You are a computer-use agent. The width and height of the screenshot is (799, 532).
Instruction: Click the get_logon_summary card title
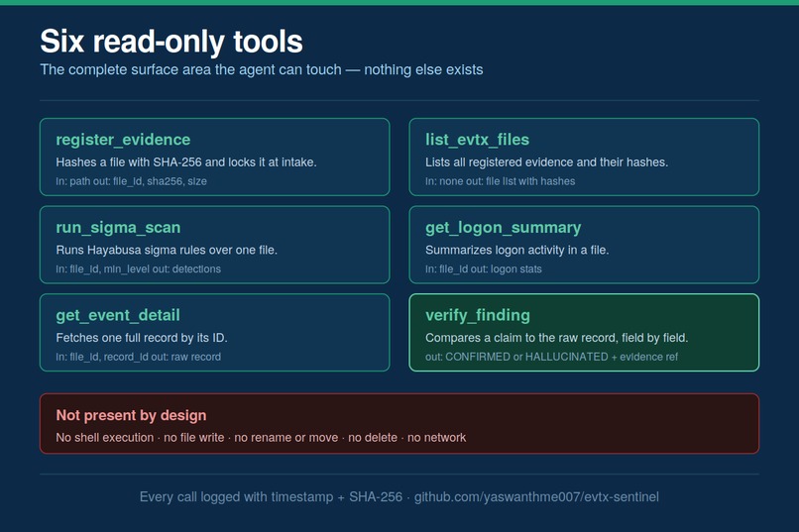(504, 228)
